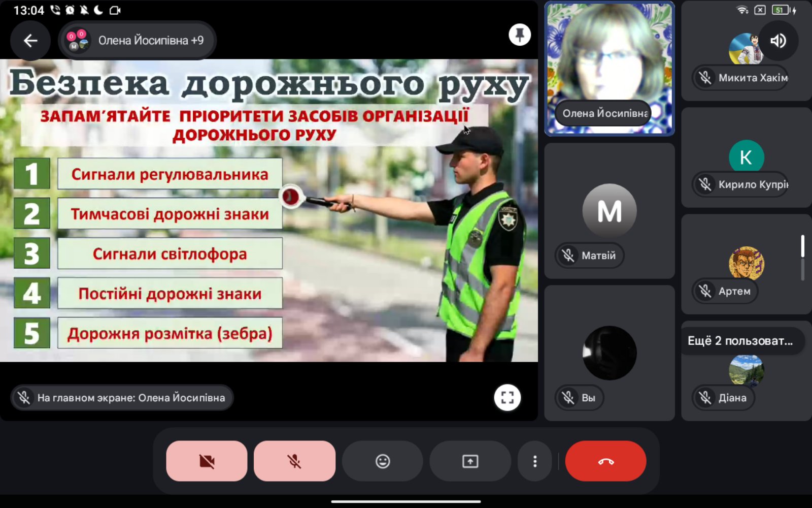The height and width of the screenshot is (508, 812).
Task: Tap the navigation gesture bar at the bottom
Action: click(x=406, y=502)
